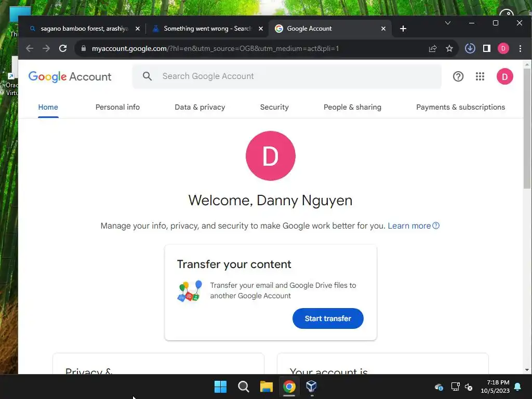Image resolution: width=532 pixels, height=399 pixels.
Task: Open Google Account help icon
Action: pos(458,76)
